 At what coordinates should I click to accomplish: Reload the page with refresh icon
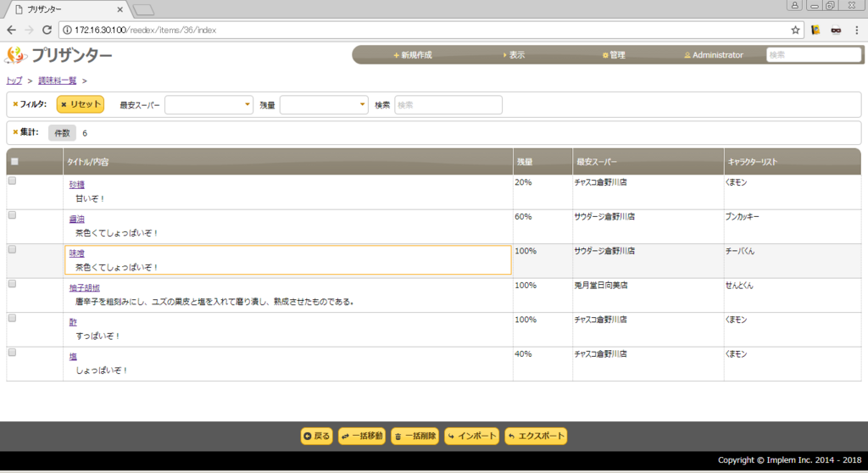[47, 30]
